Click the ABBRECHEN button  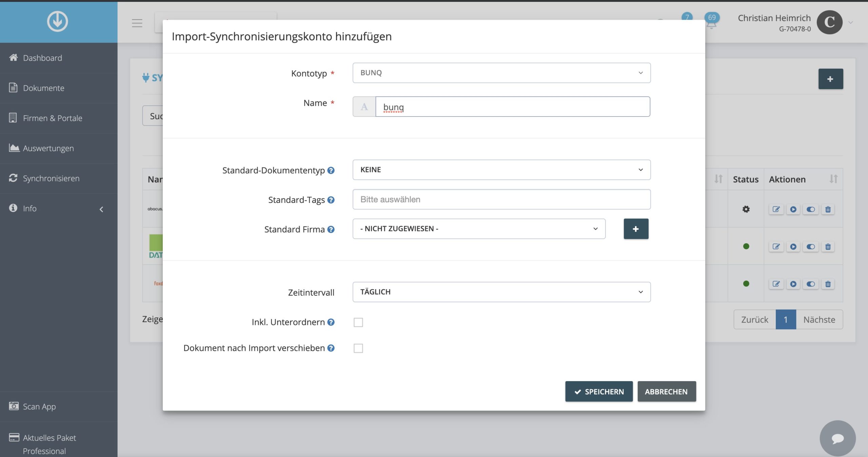667,392
